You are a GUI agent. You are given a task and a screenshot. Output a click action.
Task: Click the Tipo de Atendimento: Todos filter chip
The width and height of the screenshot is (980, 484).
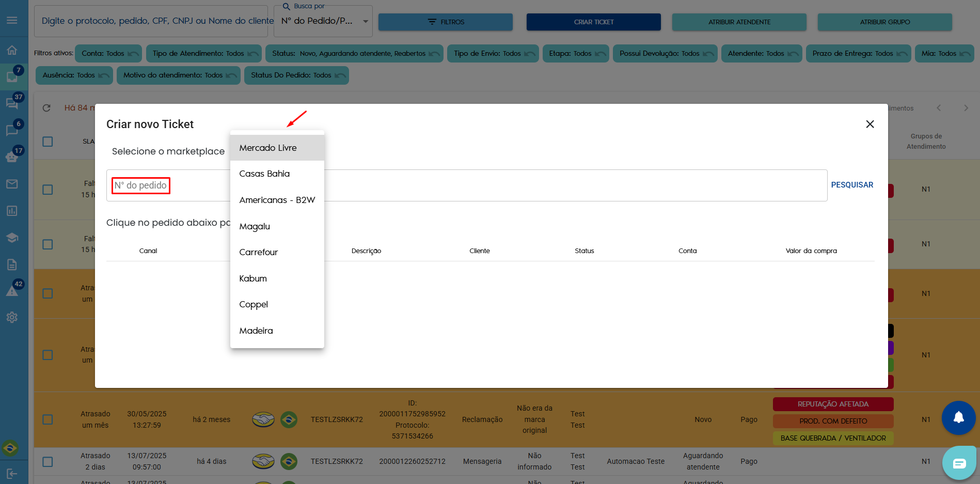203,54
